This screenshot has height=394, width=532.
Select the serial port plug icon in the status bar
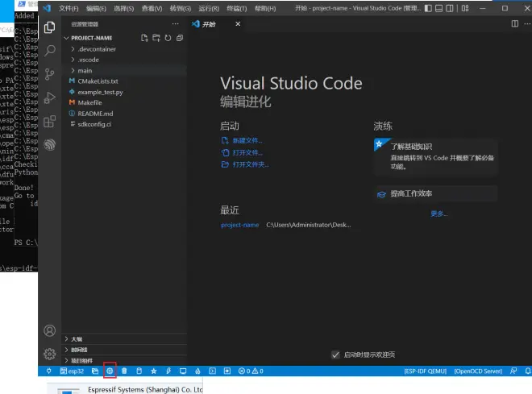(x=49, y=371)
